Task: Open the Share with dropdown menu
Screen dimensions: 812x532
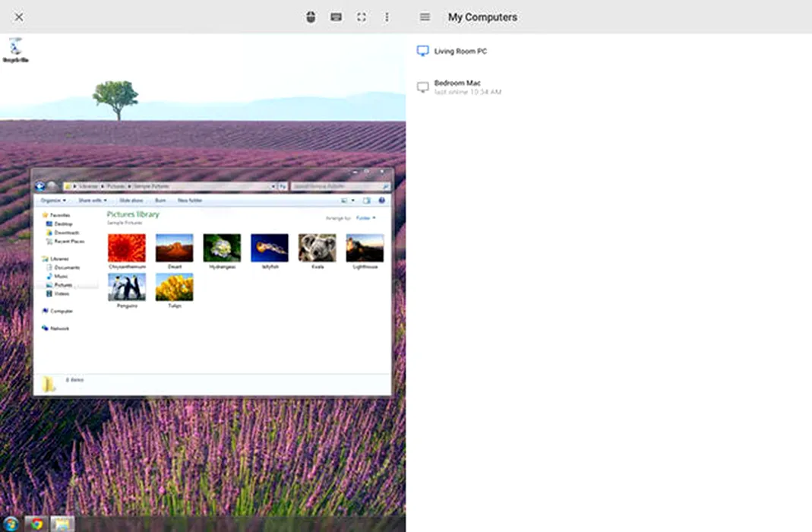Action: click(x=93, y=201)
